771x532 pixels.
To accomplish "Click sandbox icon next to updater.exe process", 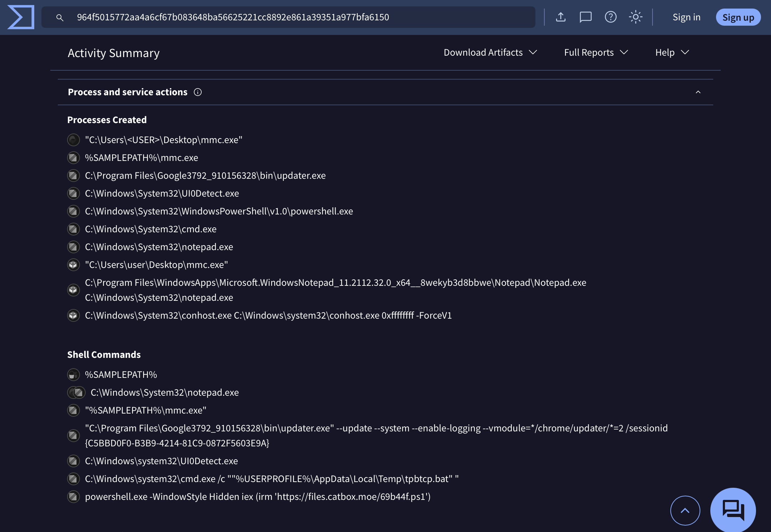I will pos(74,176).
